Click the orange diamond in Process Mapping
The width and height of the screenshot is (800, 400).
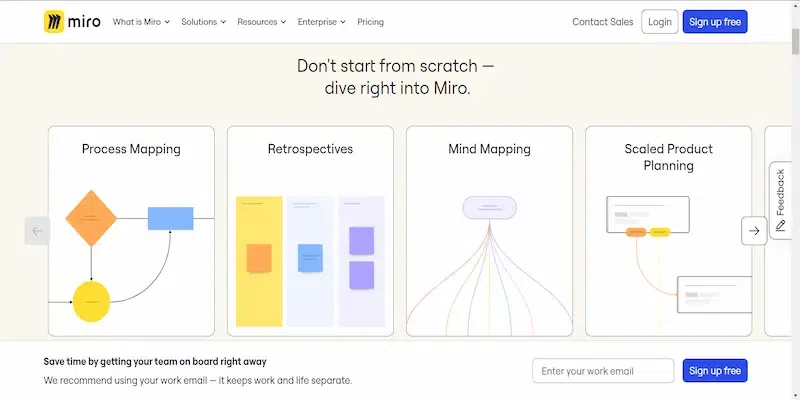91,217
